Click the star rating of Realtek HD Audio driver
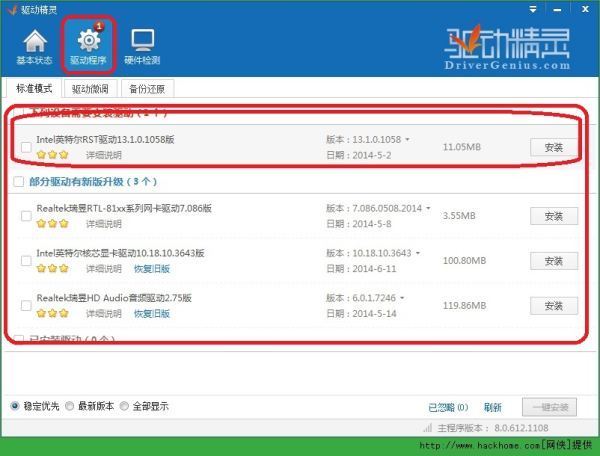Screen dimensions: 600x456 point(53,314)
